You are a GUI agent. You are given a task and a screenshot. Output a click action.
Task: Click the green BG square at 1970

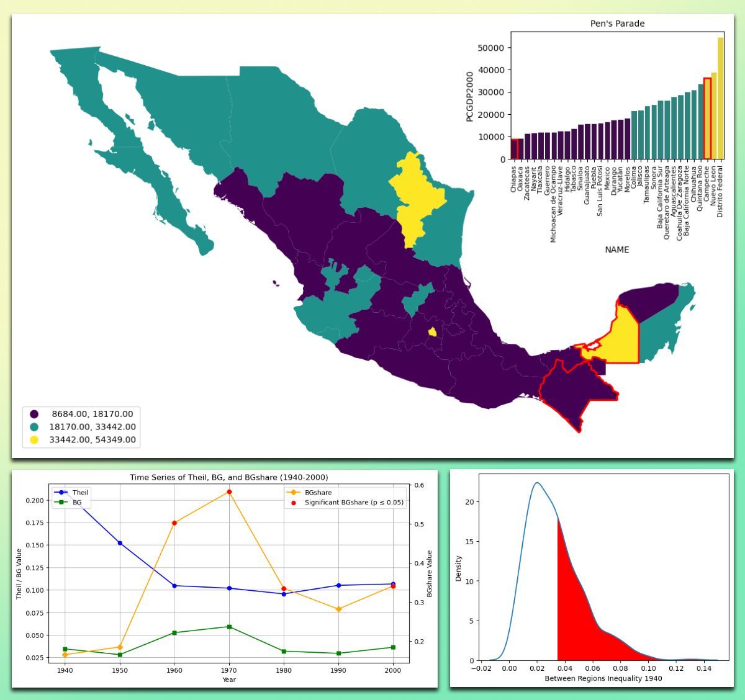229,627
